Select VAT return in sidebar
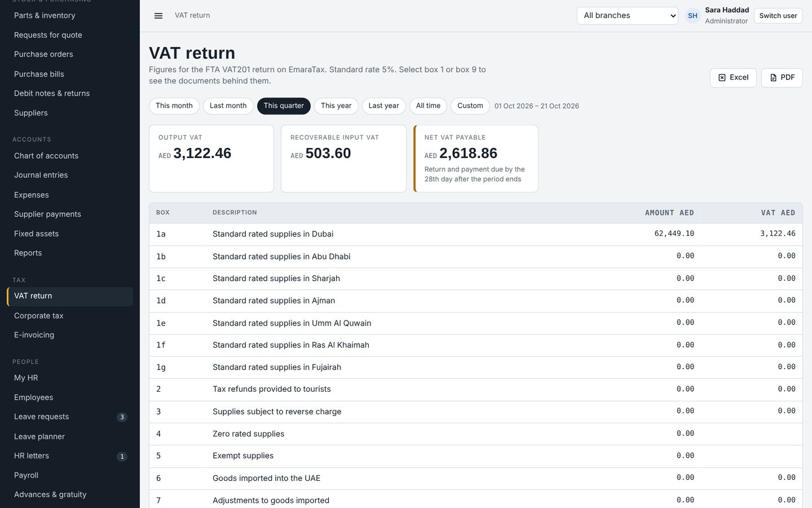The image size is (812, 508). click(70, 296)
